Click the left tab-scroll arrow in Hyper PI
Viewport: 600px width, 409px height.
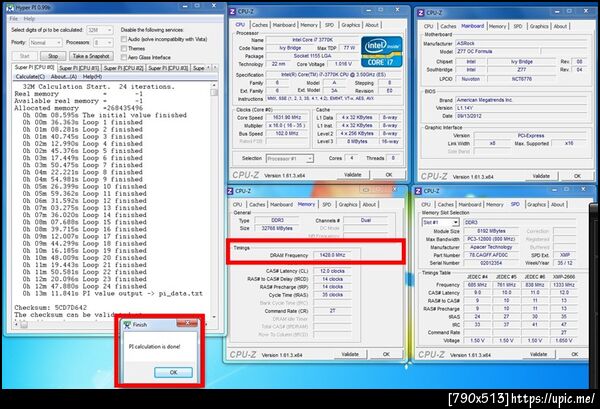tap(208, 67)
